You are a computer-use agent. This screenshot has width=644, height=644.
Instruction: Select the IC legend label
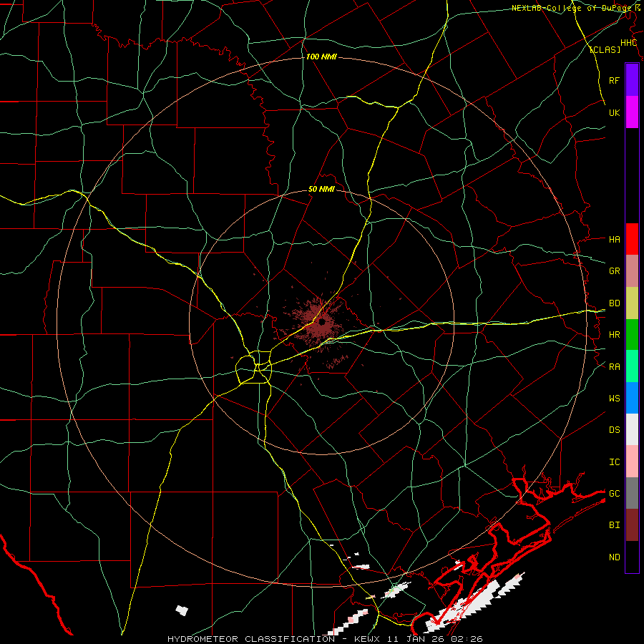[614, 462]
